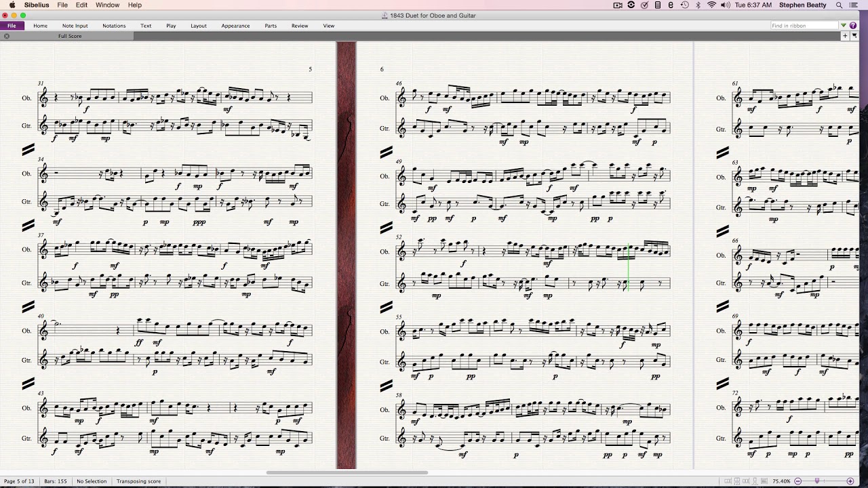Screen dimensions: 868x488
Task: Open the Edit menu
Action: 81,5
